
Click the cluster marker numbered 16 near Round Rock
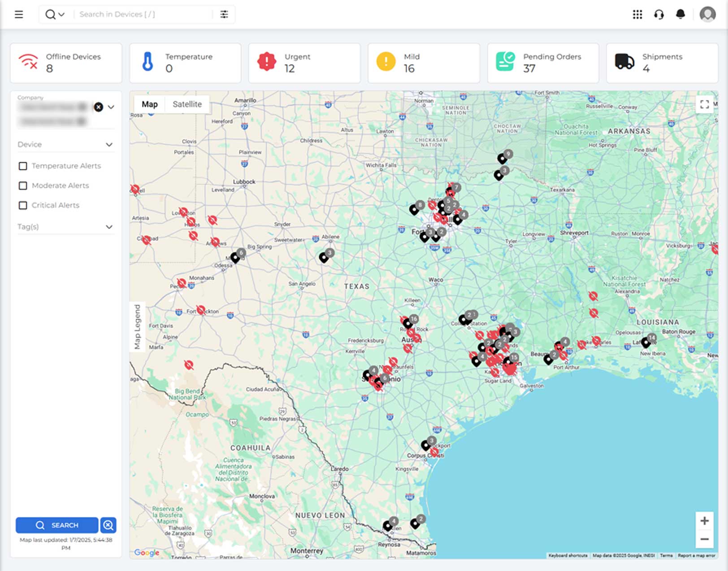(x=407, y=323)
